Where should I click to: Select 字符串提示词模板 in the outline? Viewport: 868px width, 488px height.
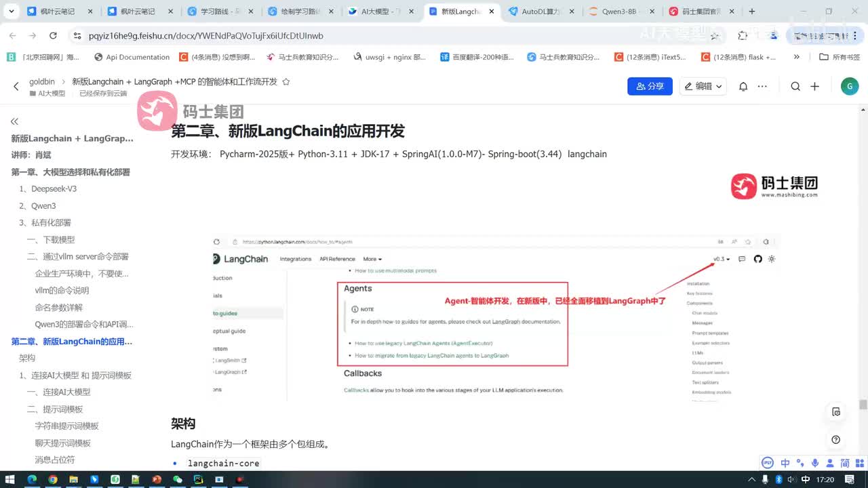coord(67,426)
